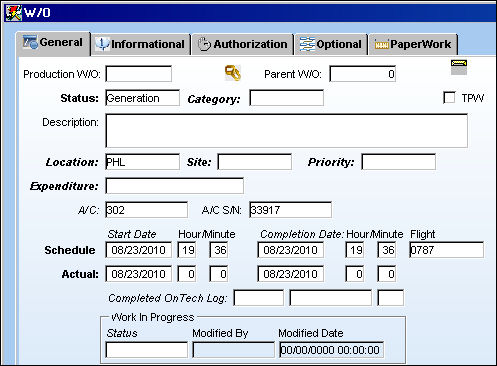Image resolution: width=497 pixels, height=366 pixels.
Task: Click the Schedule completion Minute field
Action: [x=387, y=250]
